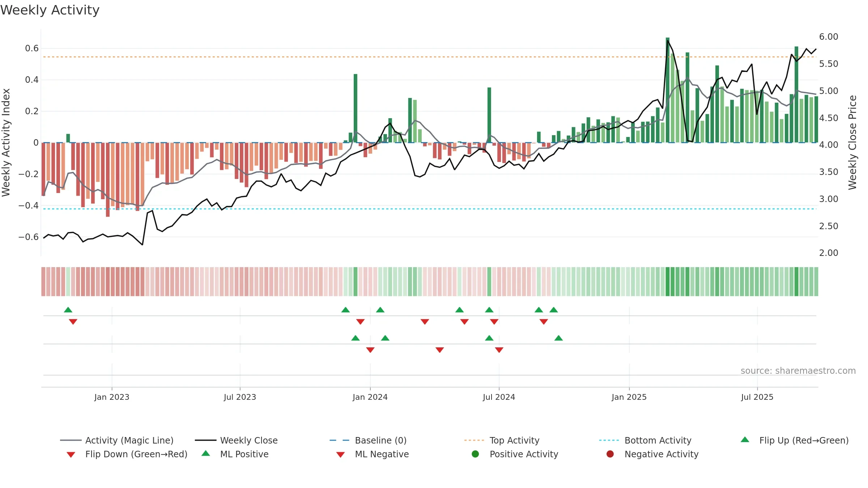Click the 0 activity axis label

36,143
